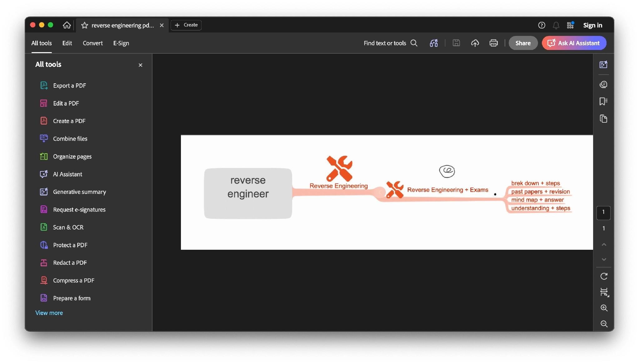
Task: Launch Scan & OCR tool
Action: [x=62, y=227]
